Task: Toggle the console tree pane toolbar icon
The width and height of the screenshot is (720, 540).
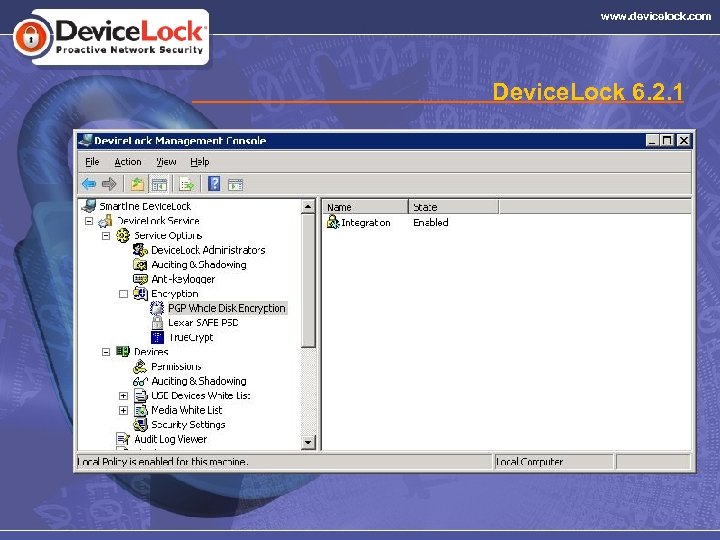Action: click(159, 185)
